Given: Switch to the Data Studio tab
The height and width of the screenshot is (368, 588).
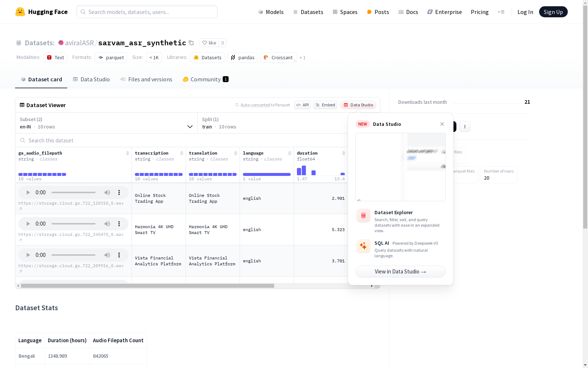Looking at the screenshot, I should pyautogui.click(x=91, y=79).
